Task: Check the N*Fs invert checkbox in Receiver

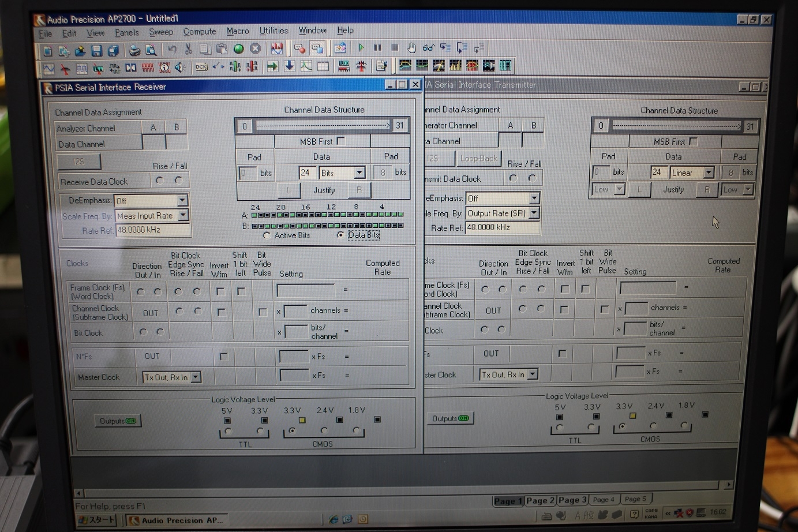Action: pos(224,357)
